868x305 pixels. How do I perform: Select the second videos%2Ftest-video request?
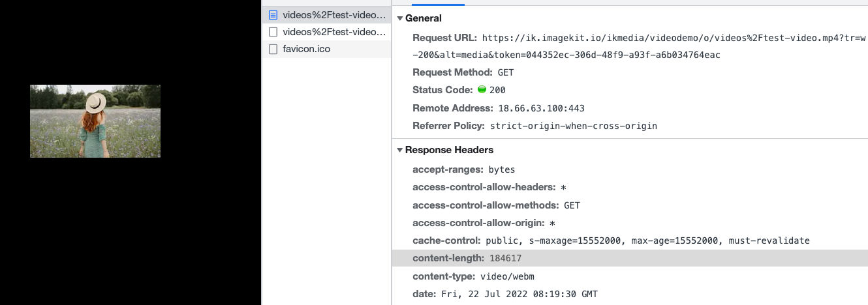(x=326, y=31)
